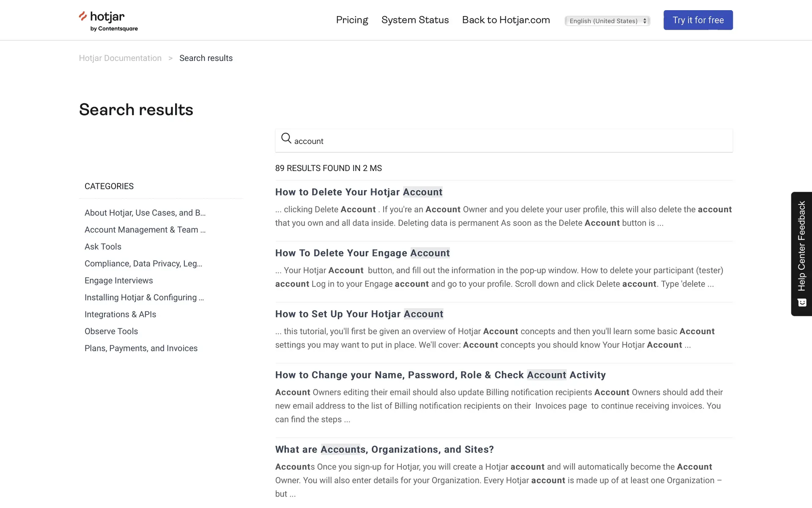The height and width of the screenshot is (508, 812).
Task: Select the Ask Tools category
Action: [x=103, y=246]
